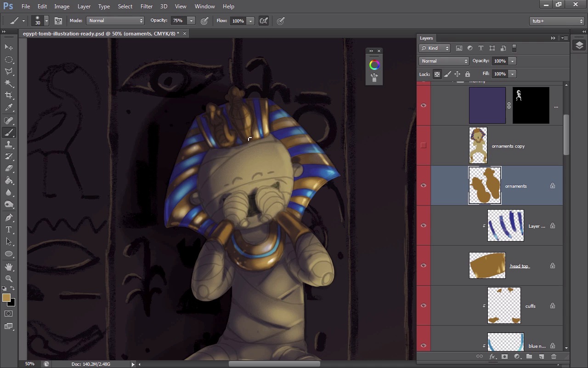Hide the ornaments layer
The height and width of the screenshot is (368, 588).
coord(424,185)
